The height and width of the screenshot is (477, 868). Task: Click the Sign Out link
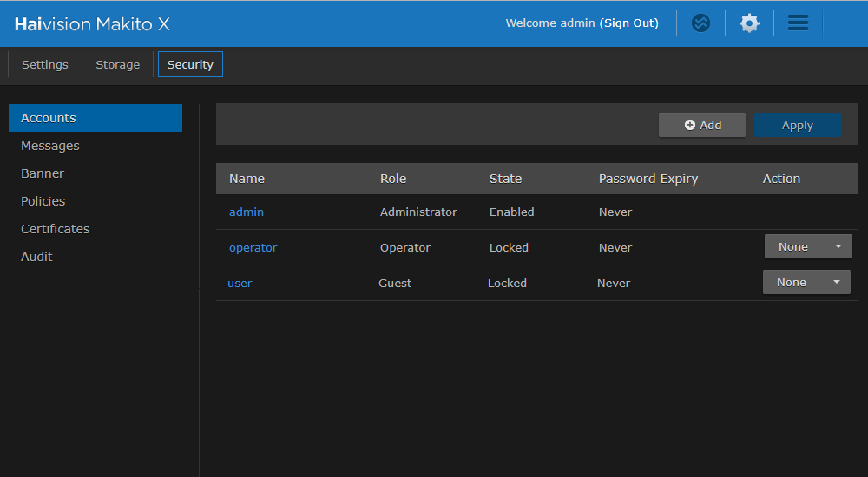pyautogui.click(x=629, y=23)
